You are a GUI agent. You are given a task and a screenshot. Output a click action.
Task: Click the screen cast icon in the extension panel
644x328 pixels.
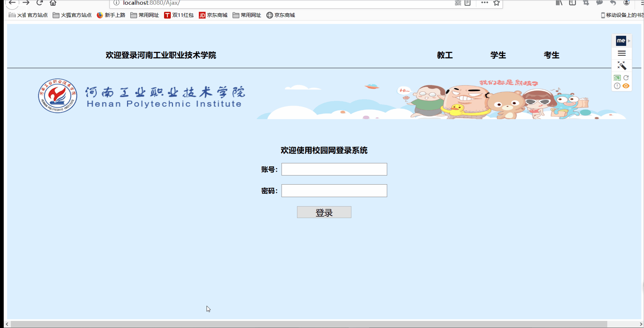[617, 78]
